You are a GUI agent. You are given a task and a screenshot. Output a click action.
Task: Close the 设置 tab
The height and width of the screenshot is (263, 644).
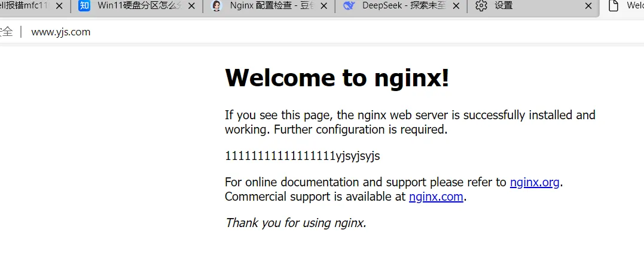pos(588,6)
